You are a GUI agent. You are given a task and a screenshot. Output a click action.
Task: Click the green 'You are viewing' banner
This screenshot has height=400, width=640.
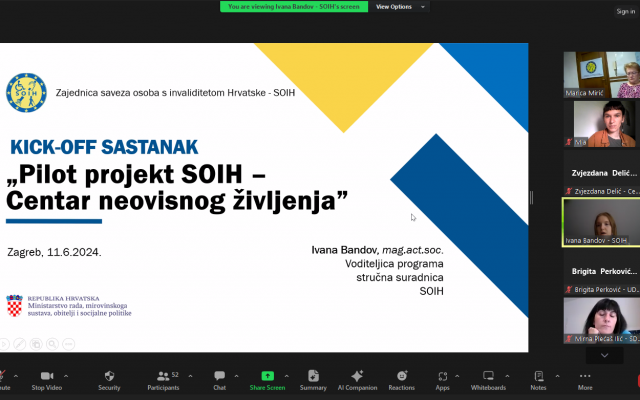point(294,7)
